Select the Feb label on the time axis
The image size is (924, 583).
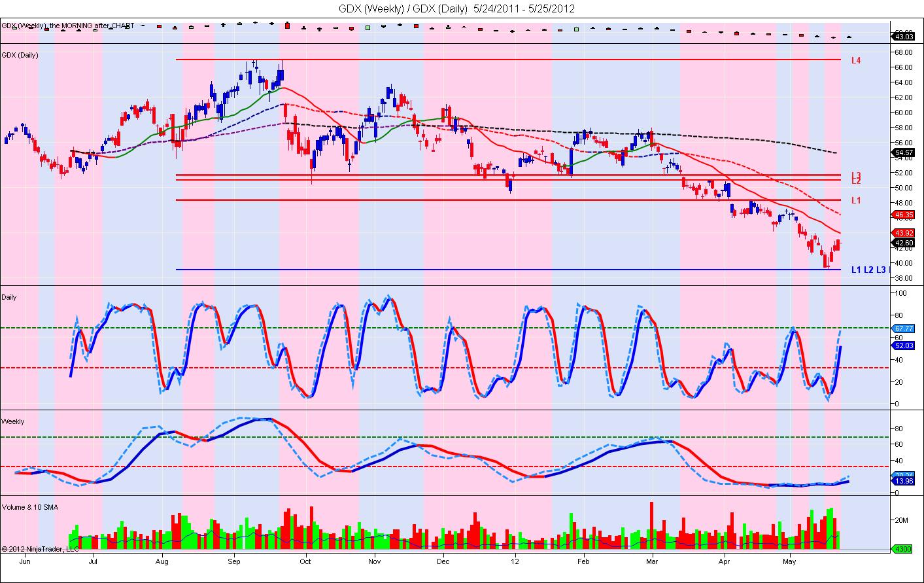[583, 561]
